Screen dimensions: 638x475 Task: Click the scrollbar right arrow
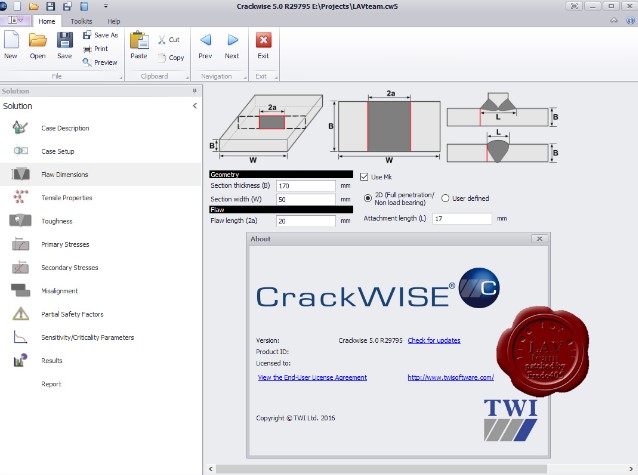click(x=631, y=469)
